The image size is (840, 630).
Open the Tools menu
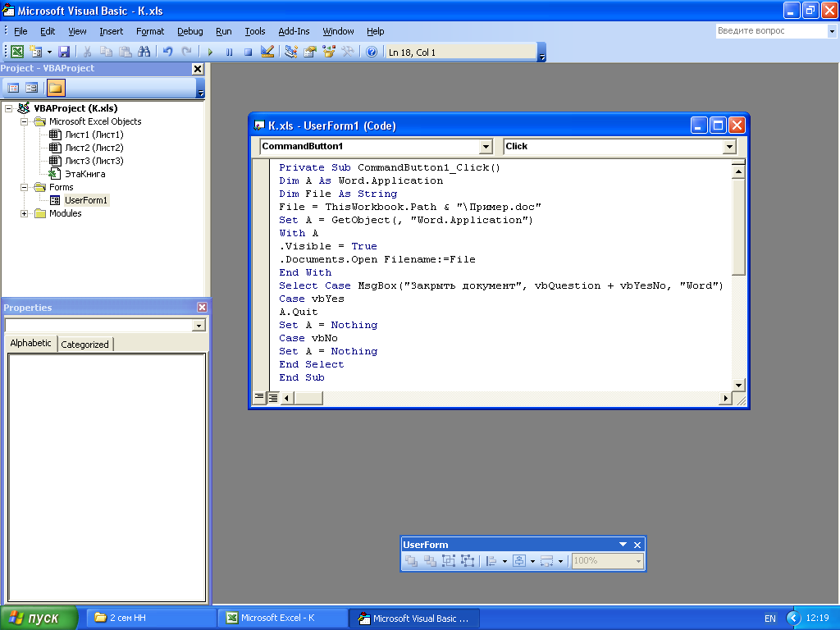coord(255,31)
